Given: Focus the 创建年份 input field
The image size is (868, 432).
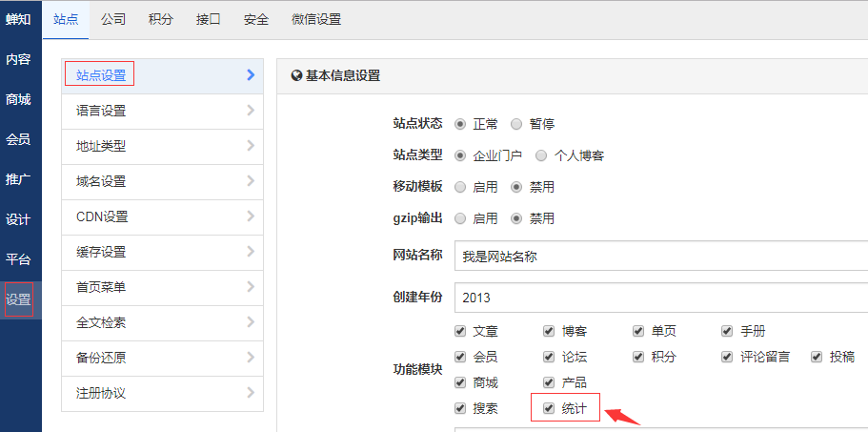Looking at the screenshot, I should coord(661,298).
